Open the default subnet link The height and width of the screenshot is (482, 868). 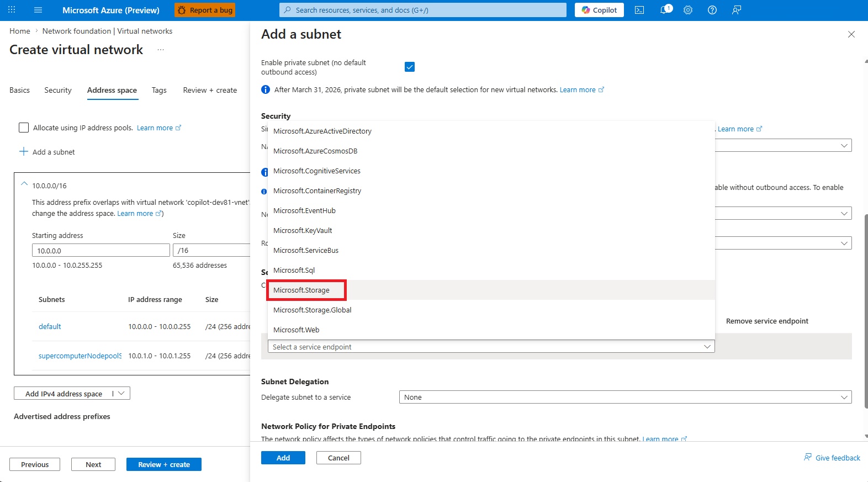point(50,326)
